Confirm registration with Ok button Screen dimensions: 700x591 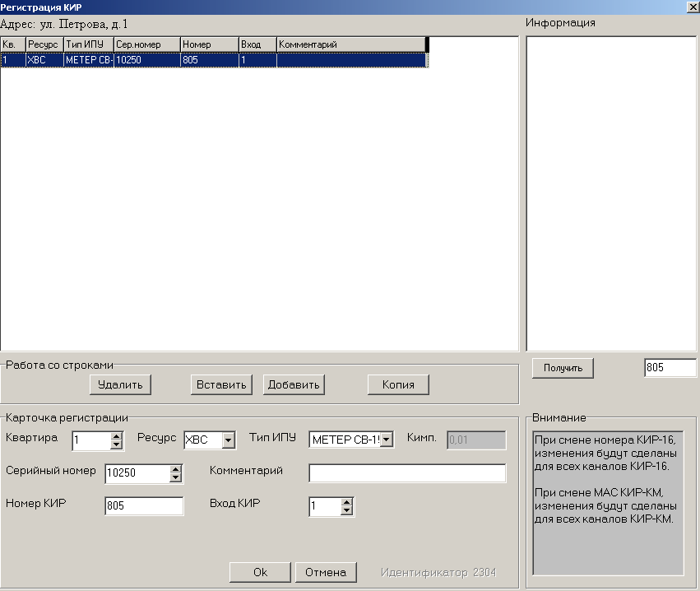260,572
